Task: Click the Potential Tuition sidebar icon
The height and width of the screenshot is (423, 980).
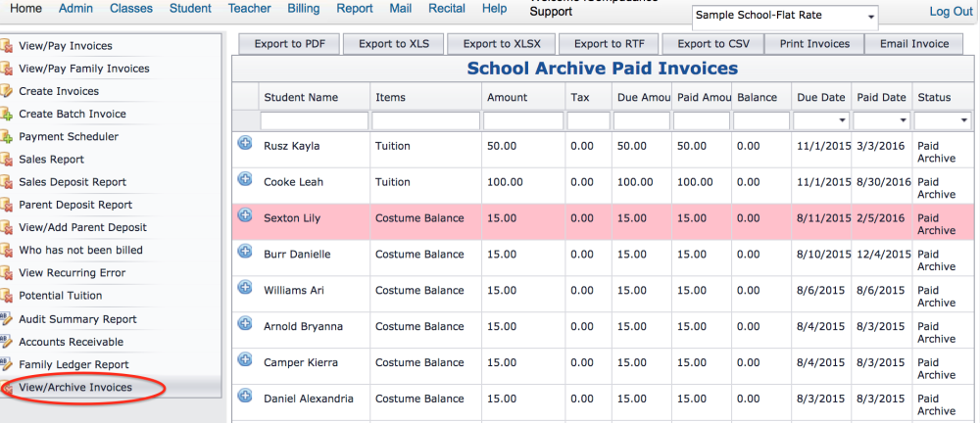Action: [x=6, y=296]
